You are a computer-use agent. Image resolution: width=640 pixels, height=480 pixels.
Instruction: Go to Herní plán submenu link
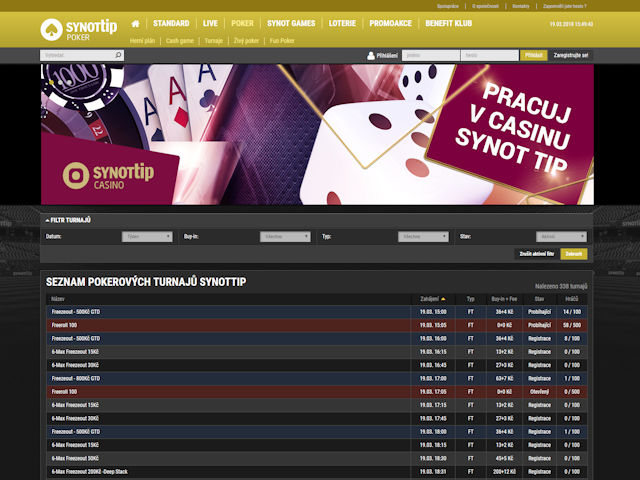pos(142,41)
